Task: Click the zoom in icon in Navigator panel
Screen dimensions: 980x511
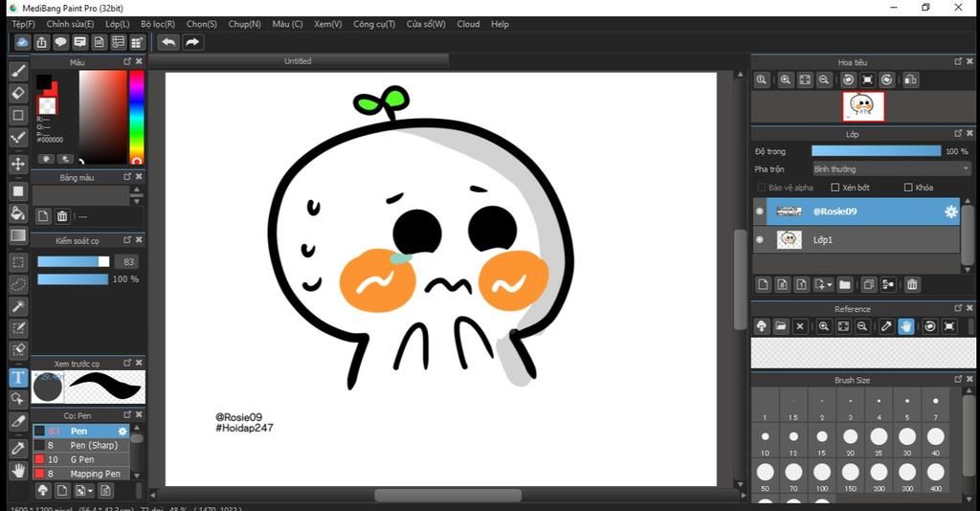Action: click(786, 80)
